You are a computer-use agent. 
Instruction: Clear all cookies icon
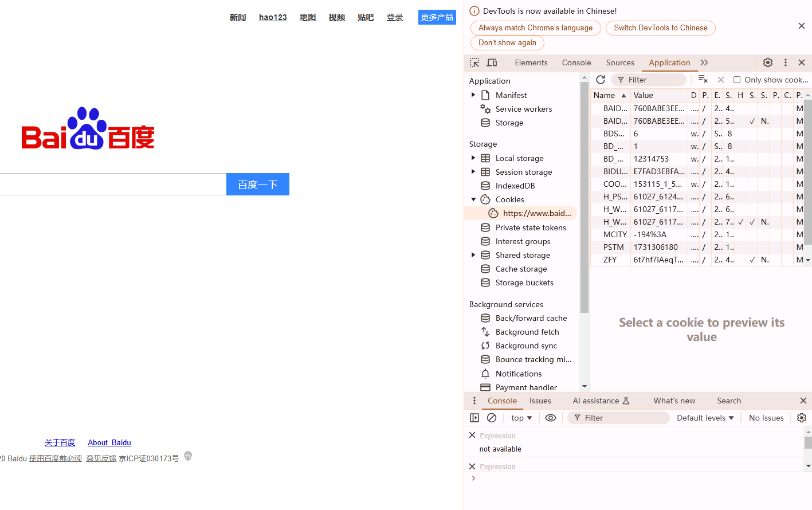click(x=703, y=80)
